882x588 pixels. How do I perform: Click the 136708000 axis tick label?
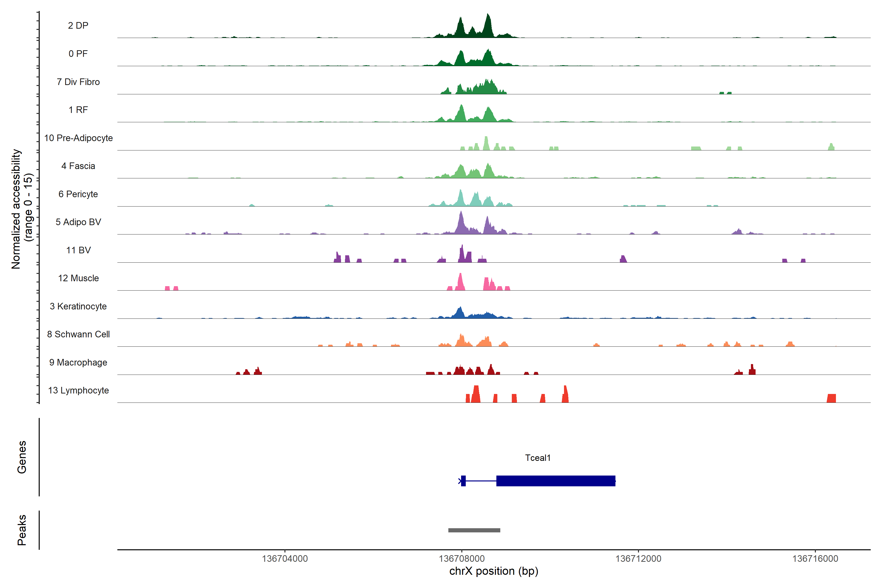click(x=462, y=559)
